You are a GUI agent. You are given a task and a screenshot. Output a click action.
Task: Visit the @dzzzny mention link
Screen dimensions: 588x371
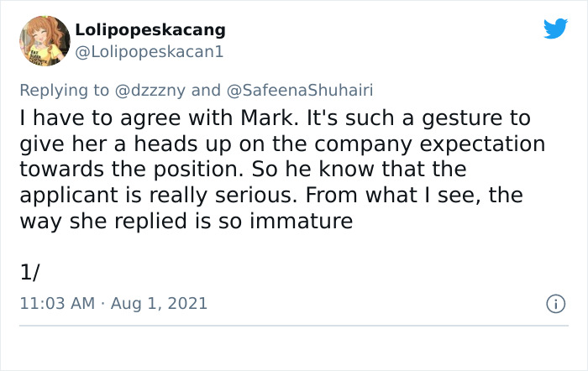pyautogui.click(x=150, y=91)
